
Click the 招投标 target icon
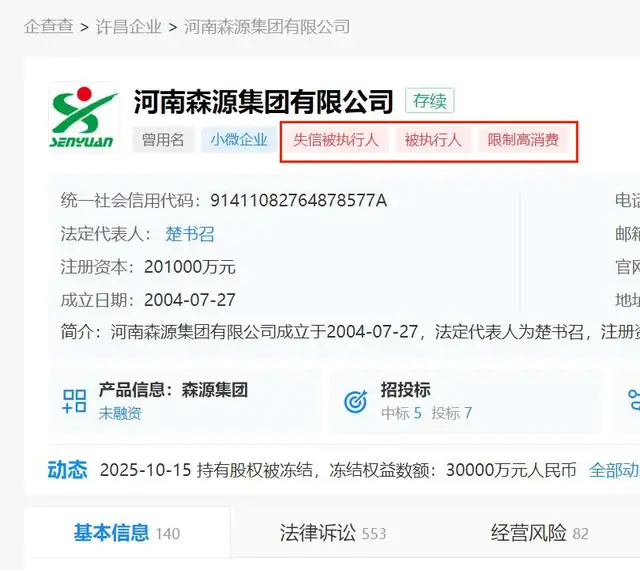[x=356, y=401]
